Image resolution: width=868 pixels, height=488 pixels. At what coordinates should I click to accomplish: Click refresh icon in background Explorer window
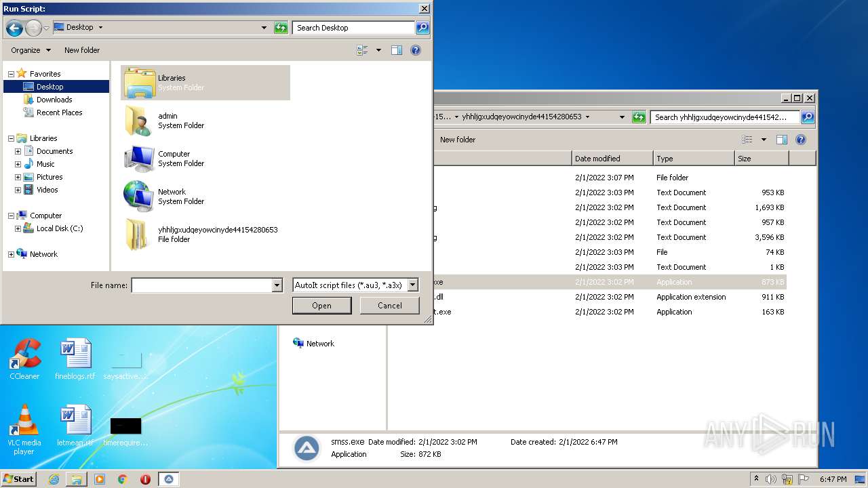(x=639, y=117)
